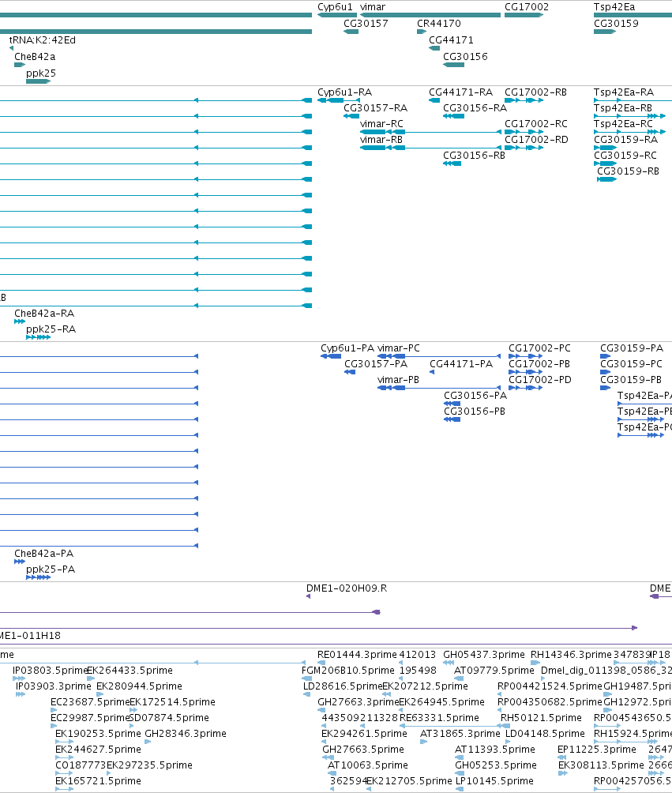
Task: Select the vimar-PB CDS label
Action: [398, 380]
